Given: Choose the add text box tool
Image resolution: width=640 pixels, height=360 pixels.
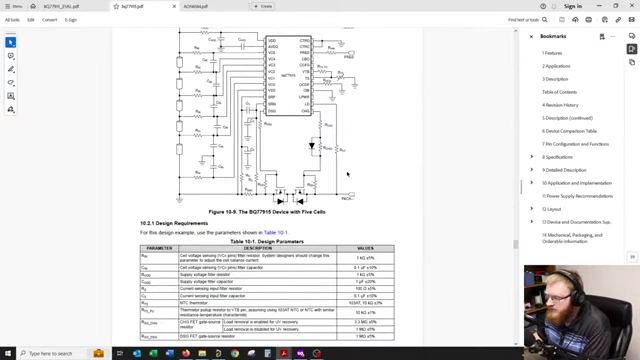Looking at the screenshot, I should click(11, 96).
